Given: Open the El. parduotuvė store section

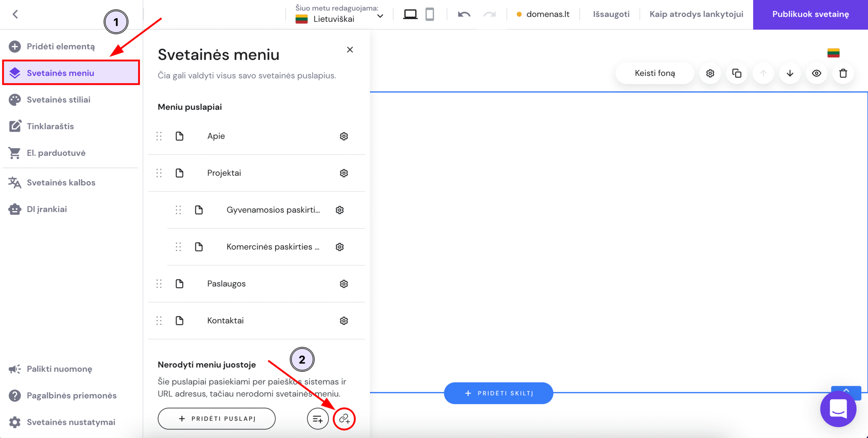Looking at the screenshot, I should pyautogui.click(x=56, y=153).
